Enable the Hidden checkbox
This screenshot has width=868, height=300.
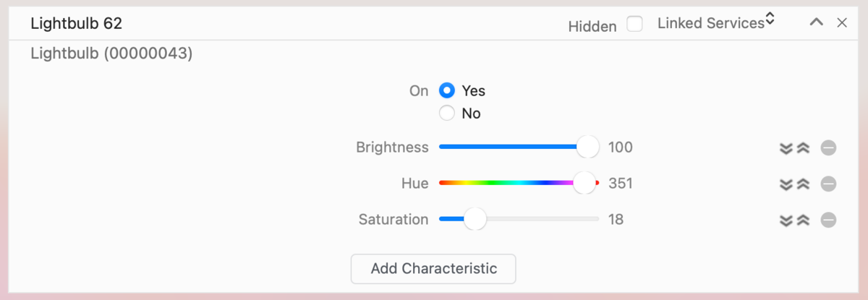point(634,25)
